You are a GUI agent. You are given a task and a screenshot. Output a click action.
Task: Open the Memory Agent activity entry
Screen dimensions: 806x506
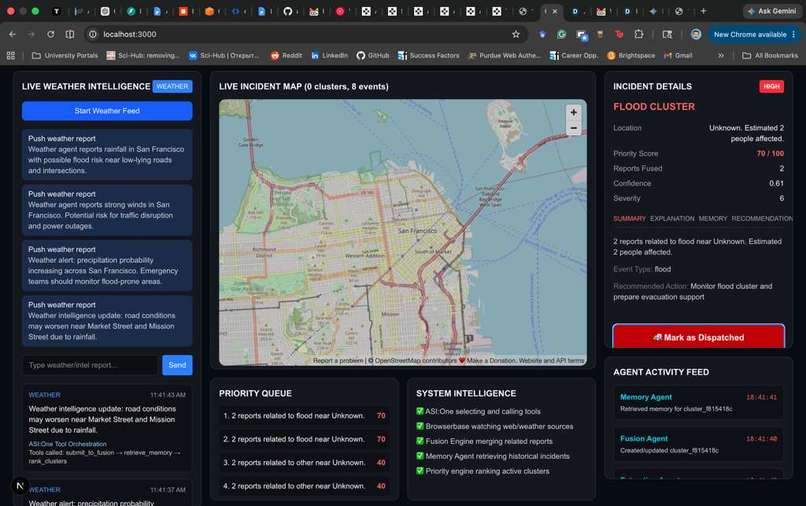point(699,403)
